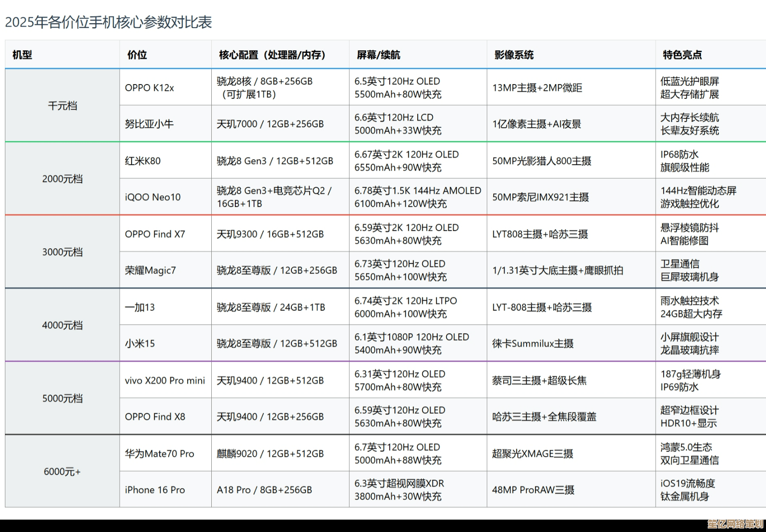Click 骁龙8至尊版 / 24GB+1TB cell
766x532 pixels.
point(280,306)
